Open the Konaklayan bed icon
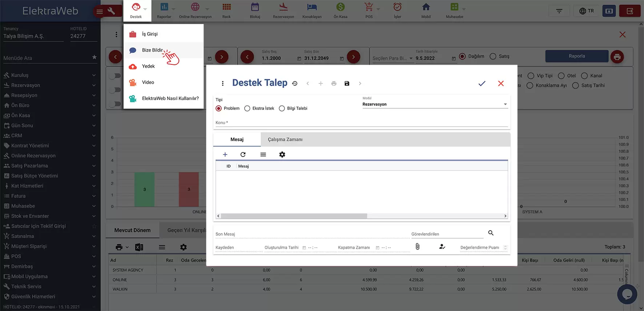644x311 pixels. [x=312, y=7]
